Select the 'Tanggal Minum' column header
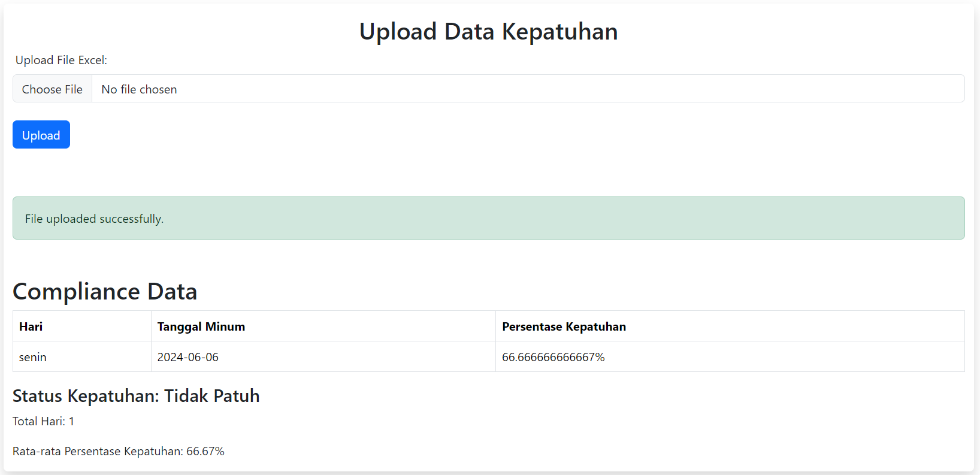980x475 pixels. point(201,326)
